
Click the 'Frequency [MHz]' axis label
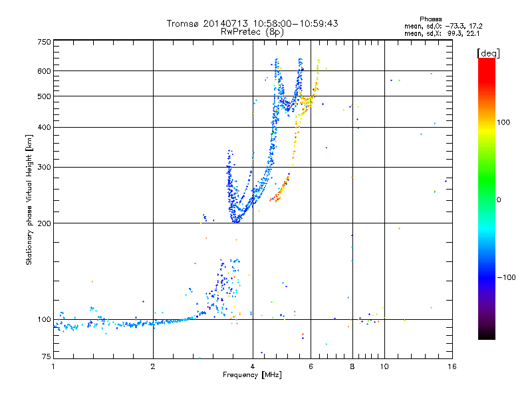coord(252,375)
